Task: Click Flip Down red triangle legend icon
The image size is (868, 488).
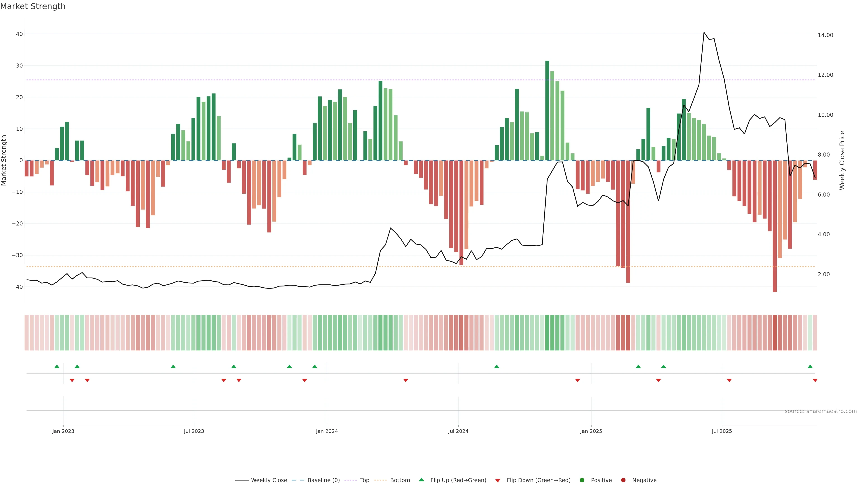Action: 498,481
